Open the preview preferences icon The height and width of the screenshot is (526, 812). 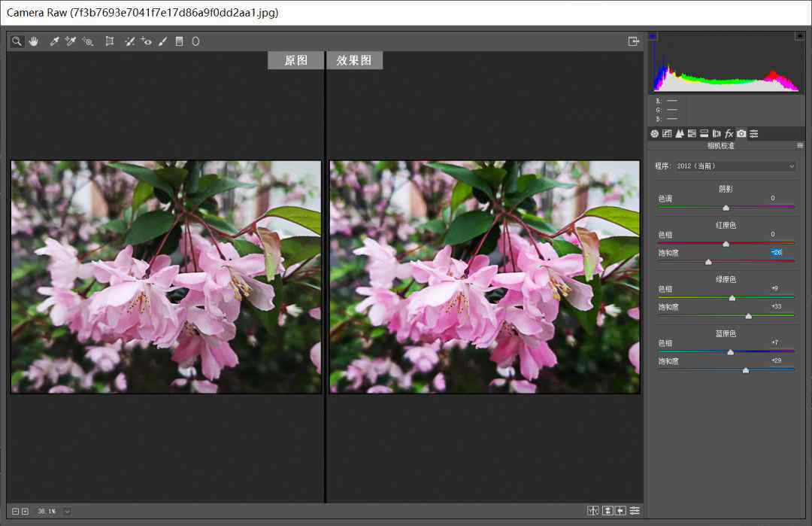click(x=635, y=511)
